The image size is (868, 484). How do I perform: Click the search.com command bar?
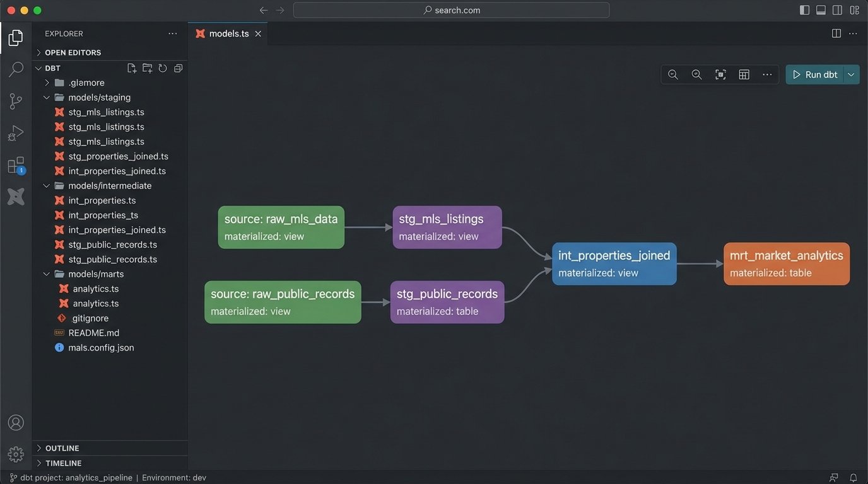coord(451,10)
